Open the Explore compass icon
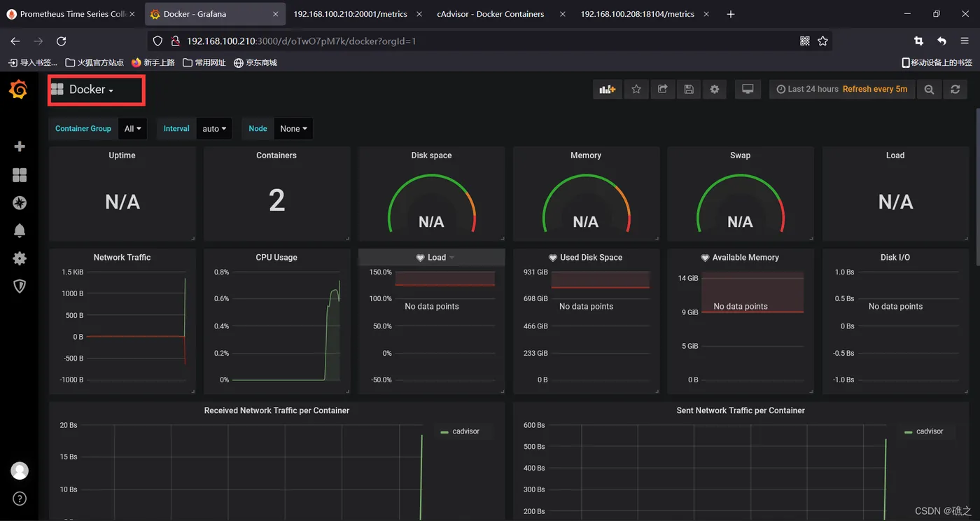This screenshot has height=521, width=980. click(20, 203)
